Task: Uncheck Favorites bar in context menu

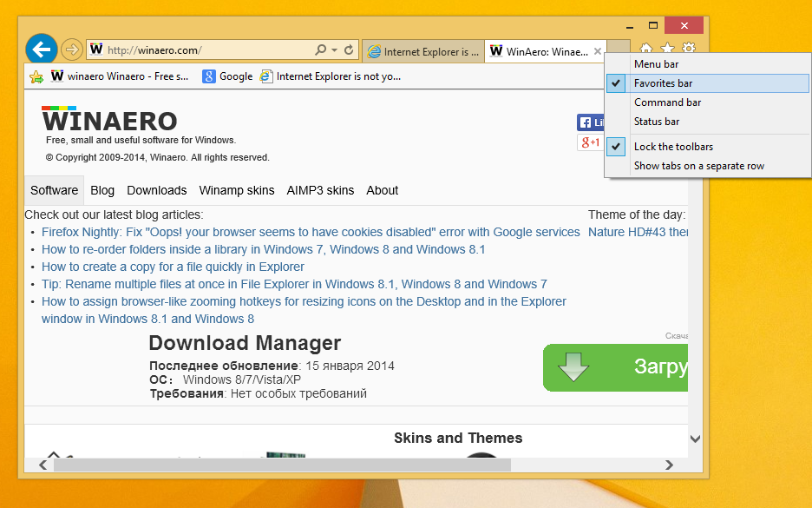Action: point(663,83)
